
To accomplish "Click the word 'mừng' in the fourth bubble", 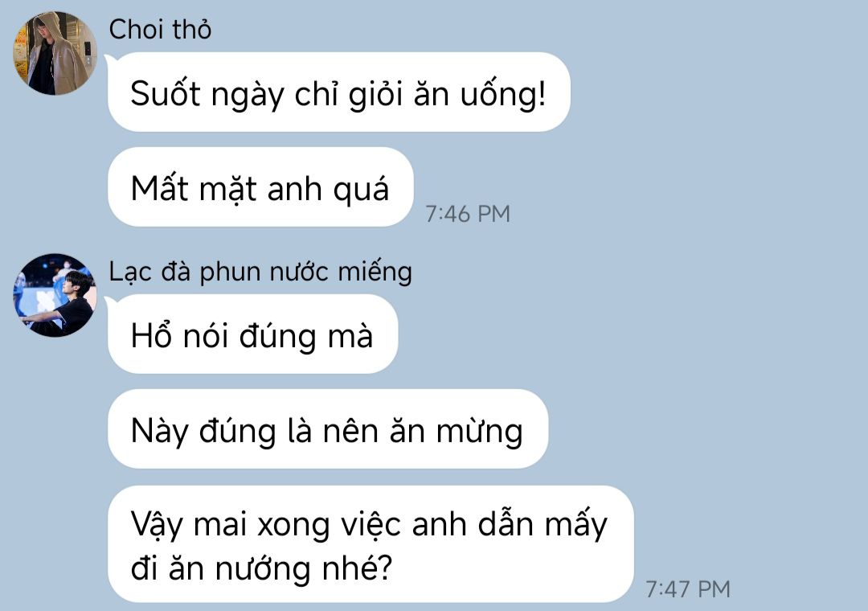I will click(x=479, y=432).
